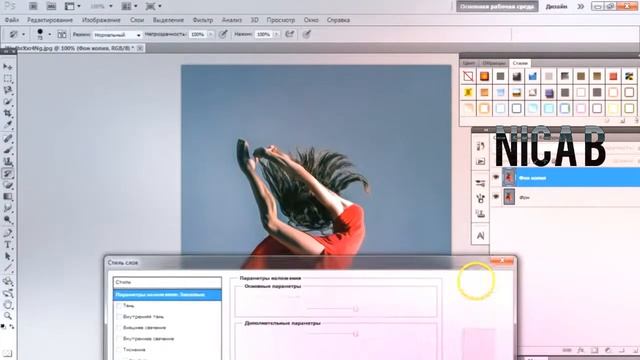Select the Move tool
This screenshot has width=640, height=360.
(8, 67)
